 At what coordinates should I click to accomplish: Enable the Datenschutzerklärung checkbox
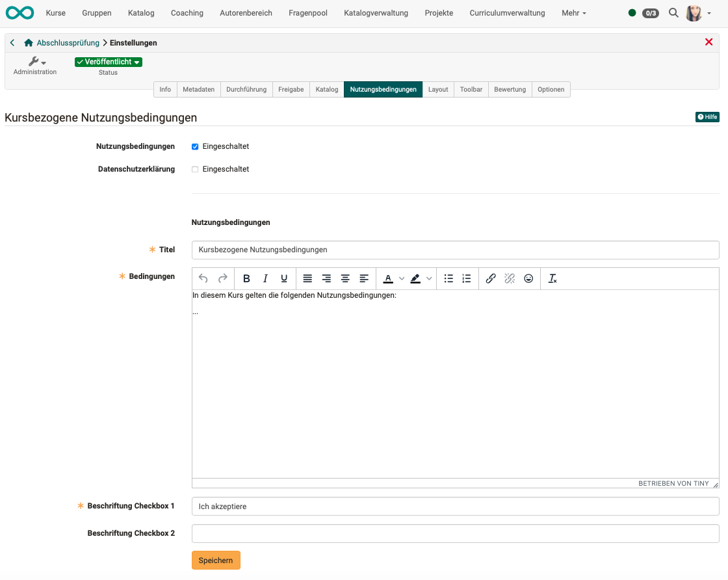[x=195, y=170]
